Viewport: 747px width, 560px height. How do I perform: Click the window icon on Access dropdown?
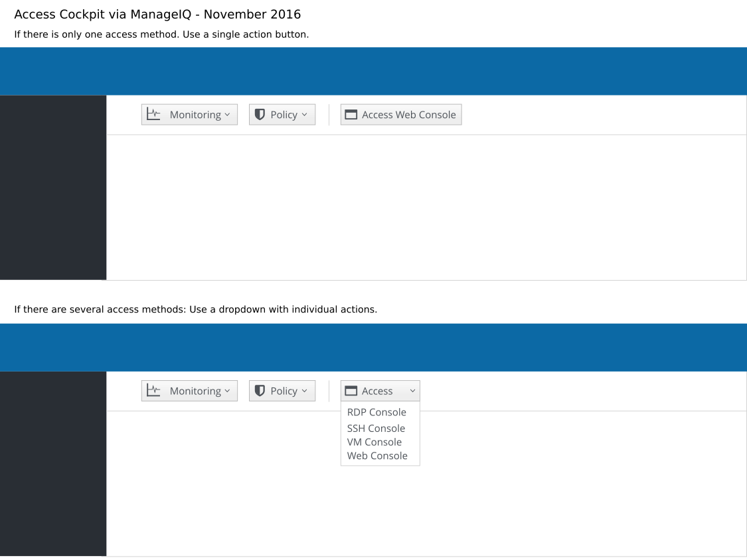[351, 391]
